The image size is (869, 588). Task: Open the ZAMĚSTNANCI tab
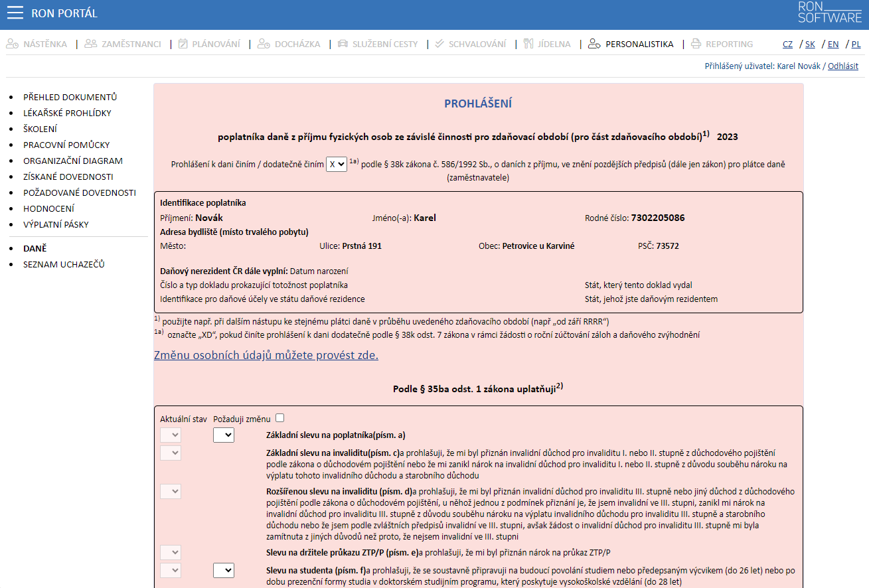pyautogui.click(x=131, y=44)
